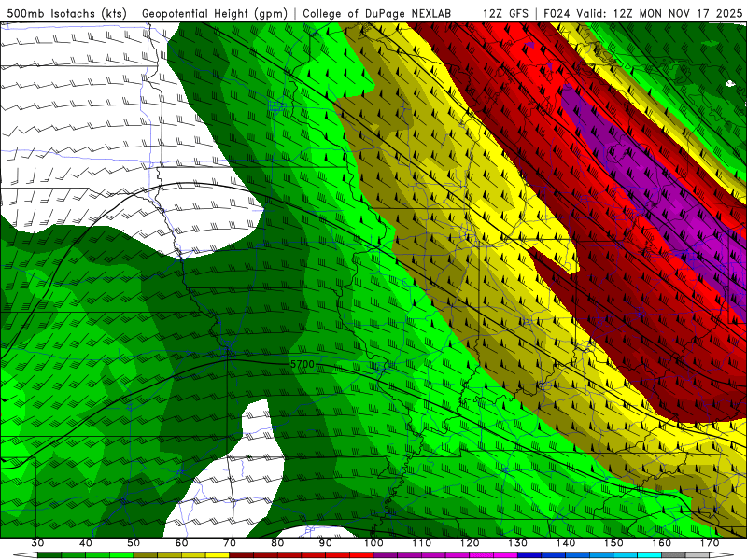Click the "F024" forecast hour label
747x560 pixels.
coord(557,14)
